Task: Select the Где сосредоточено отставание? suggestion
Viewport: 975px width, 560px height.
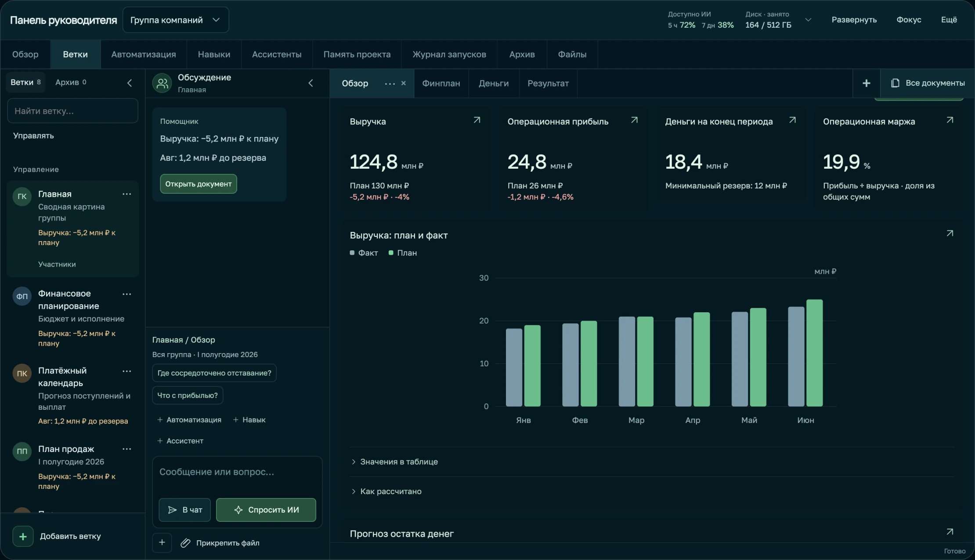Action: tap(214, 373)
